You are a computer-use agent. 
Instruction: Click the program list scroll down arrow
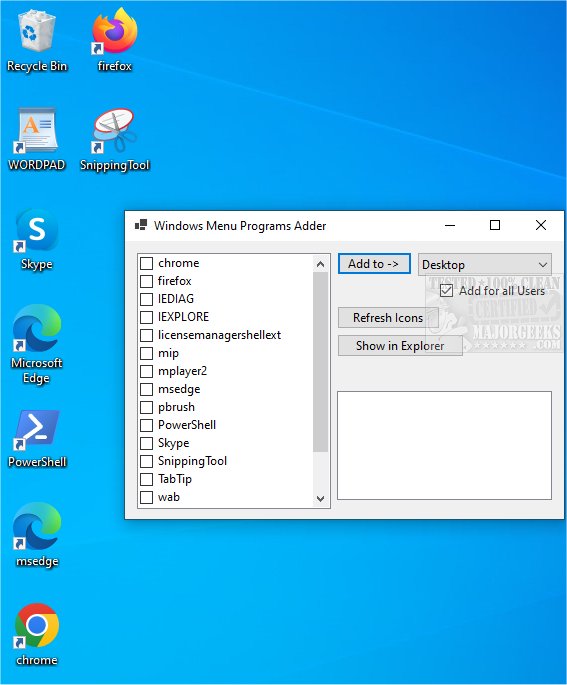point(321,498)
